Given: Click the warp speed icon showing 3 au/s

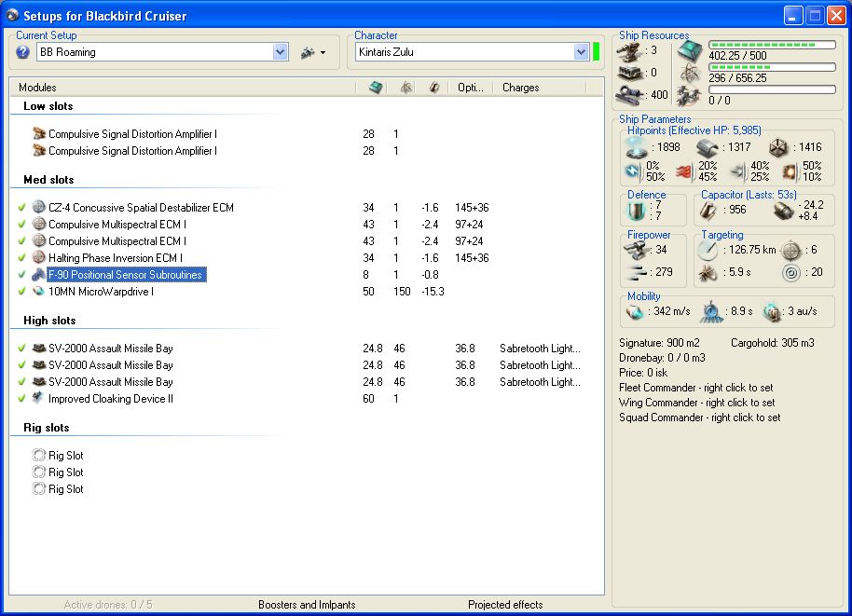Looking at the screenshot, I should coord(772,312).
